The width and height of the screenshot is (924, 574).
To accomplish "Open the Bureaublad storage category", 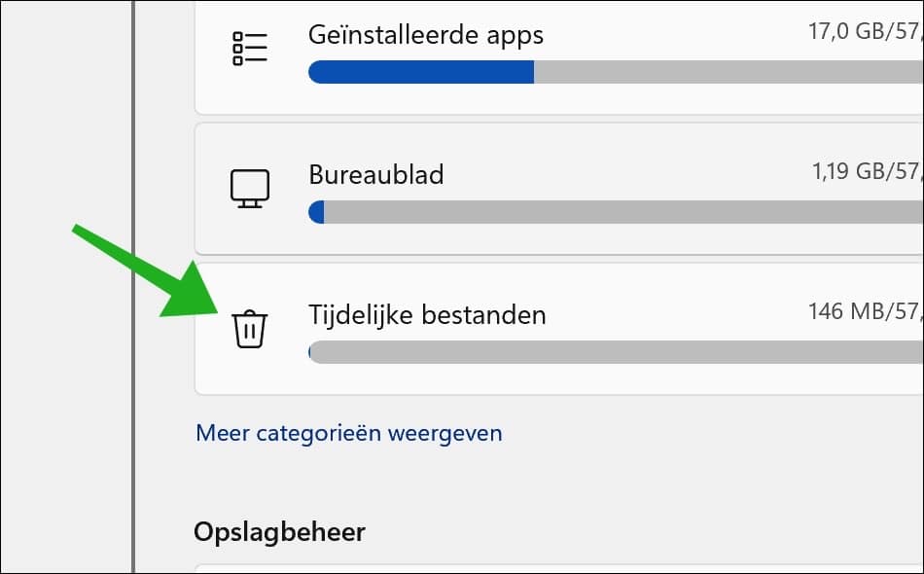I will (375, 175).
